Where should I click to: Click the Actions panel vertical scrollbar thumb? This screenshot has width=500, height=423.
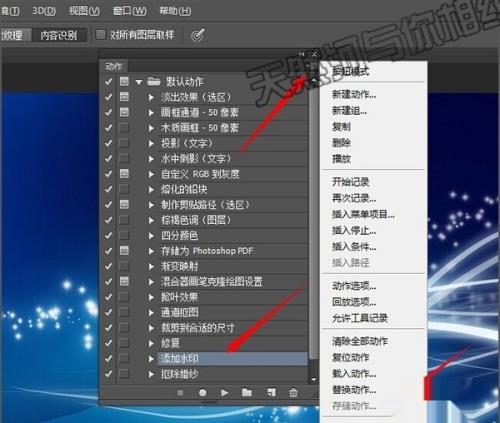[313, 220]
